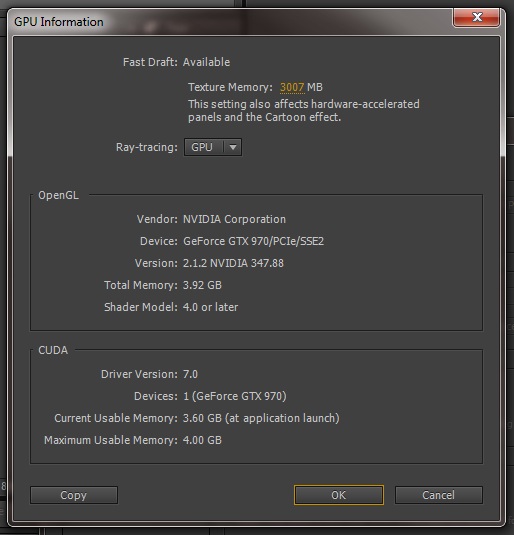Click '3.60 GB (at application launch)' text
The image size is (514, 535).
[x=261, y=418]
